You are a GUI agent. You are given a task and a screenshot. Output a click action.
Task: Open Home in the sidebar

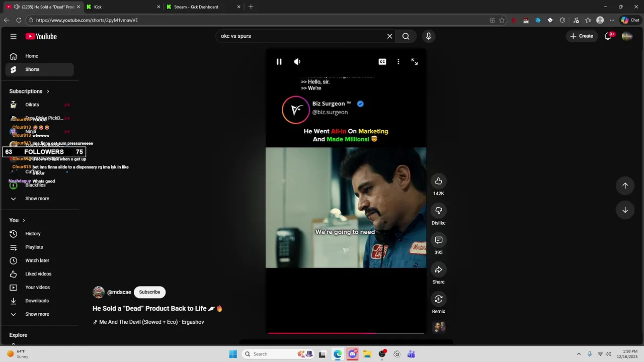point(39,56)
